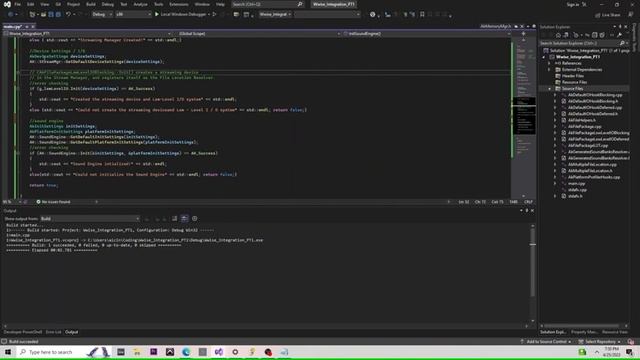Click the Solution Explorer home icon
Image resolution: width=640 pixels, height=360 pixels.
click(558, 36)
